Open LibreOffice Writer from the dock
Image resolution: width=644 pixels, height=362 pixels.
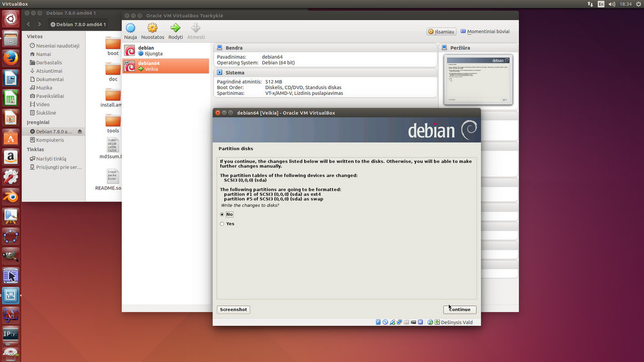10,79
